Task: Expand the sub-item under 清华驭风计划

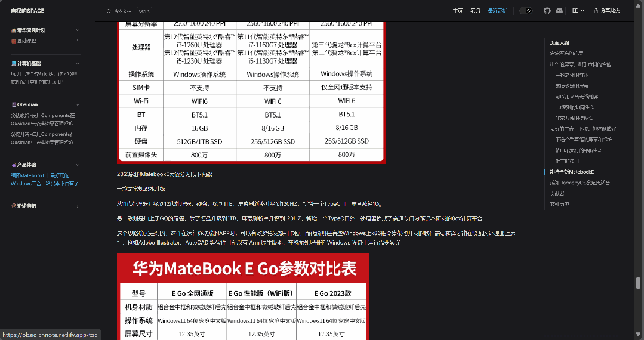Action: (78, 41)
